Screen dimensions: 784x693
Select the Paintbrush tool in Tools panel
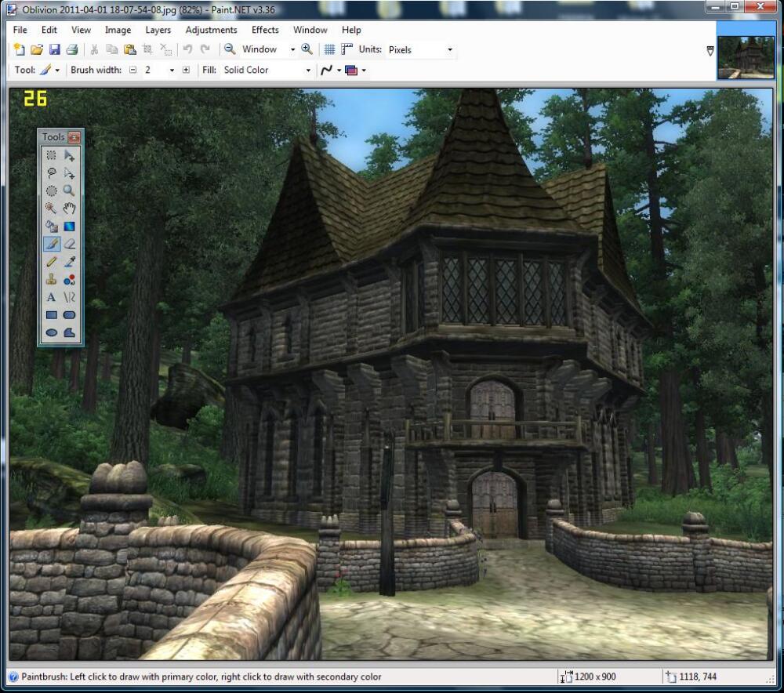[51, 244]
